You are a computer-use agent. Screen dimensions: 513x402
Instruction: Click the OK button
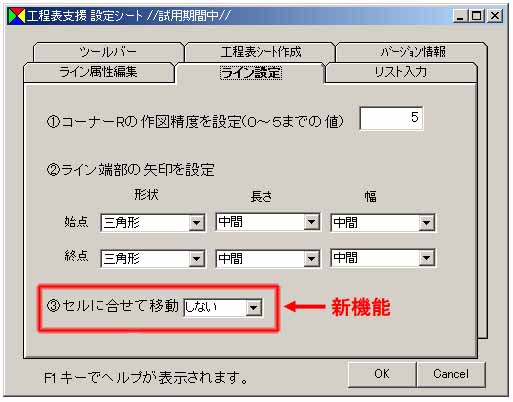point(381,374)
